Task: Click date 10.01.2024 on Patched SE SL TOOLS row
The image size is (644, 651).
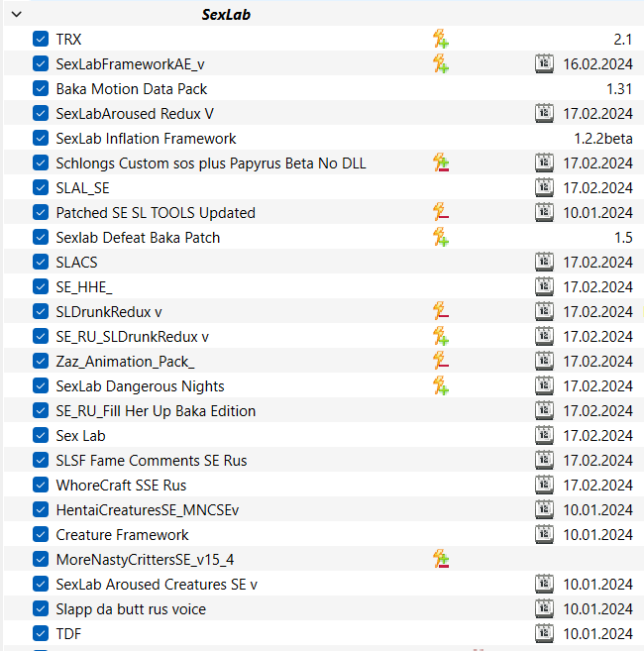Action: 597,213
